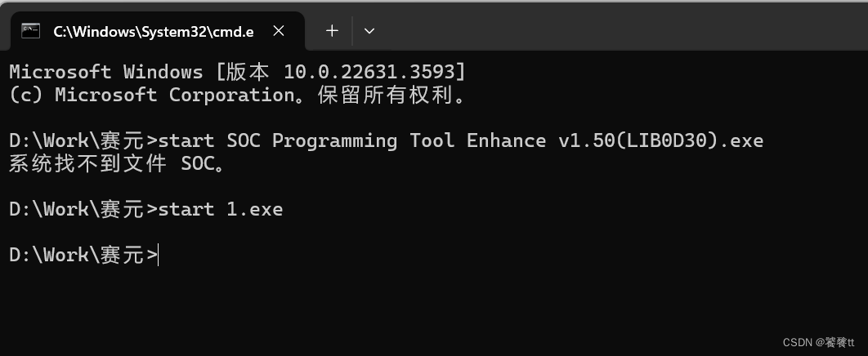Click the word Tool in first command
The width and height of the screenshot is (868, 356).
point(432,140)
